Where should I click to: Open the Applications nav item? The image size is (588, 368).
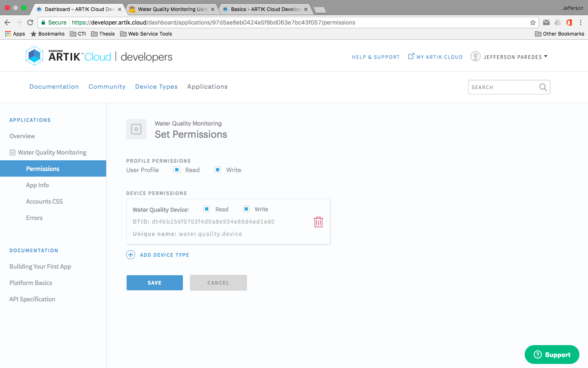point(207,87)
